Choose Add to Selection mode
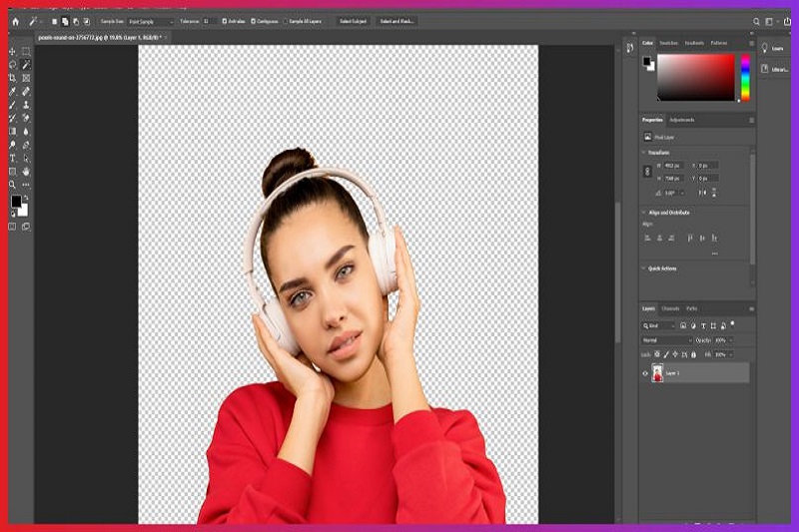The image size is (799, 532). 65,21
